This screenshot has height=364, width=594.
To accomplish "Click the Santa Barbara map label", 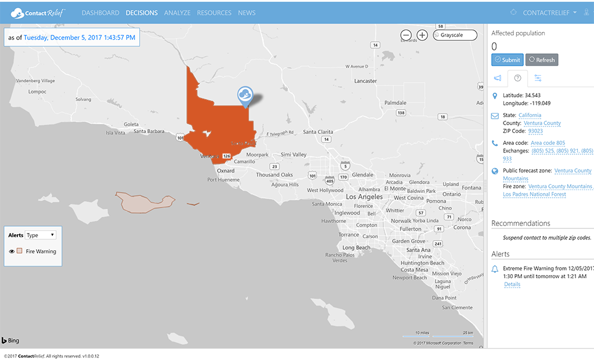I will (x=149, y=132).
